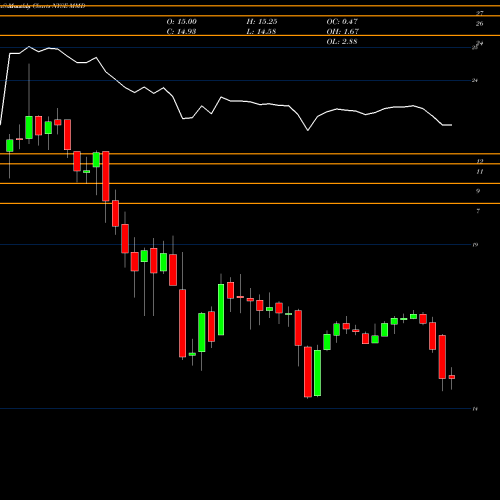Viewport: 500px width, 500px height.
Task: Click the 'OH: 1.67' reading
Action: pyautogui.click(x=342, y=32)
